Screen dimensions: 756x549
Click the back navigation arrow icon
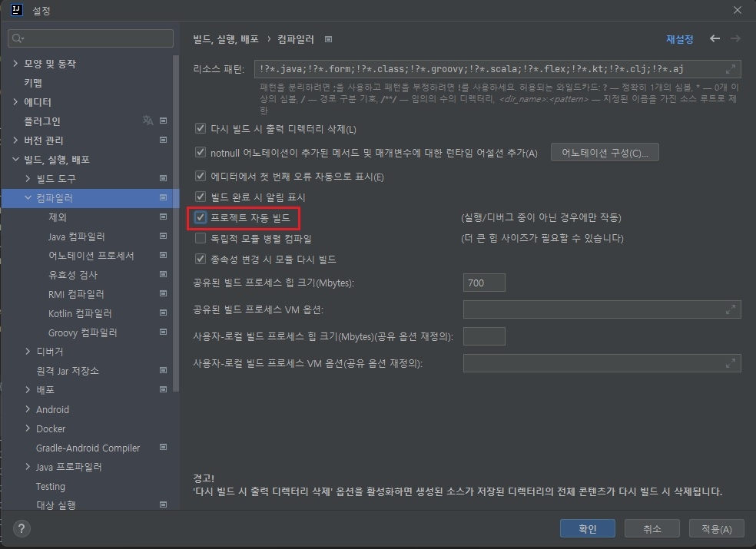click(x=715, y=38)
